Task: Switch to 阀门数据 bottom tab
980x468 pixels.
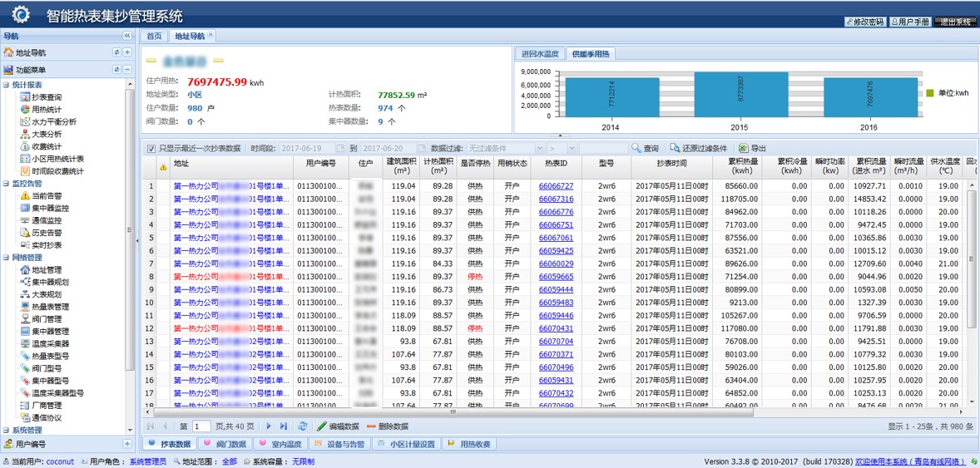Action: point(228,444)
